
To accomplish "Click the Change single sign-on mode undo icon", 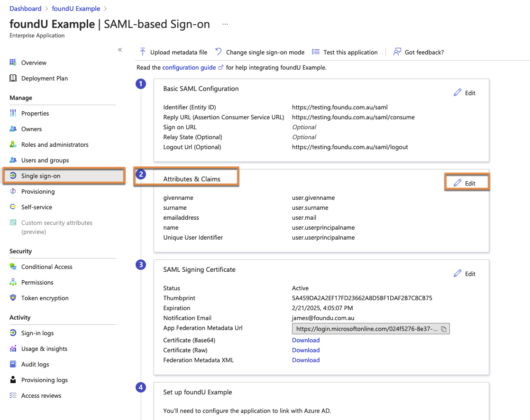I will 219,52.
